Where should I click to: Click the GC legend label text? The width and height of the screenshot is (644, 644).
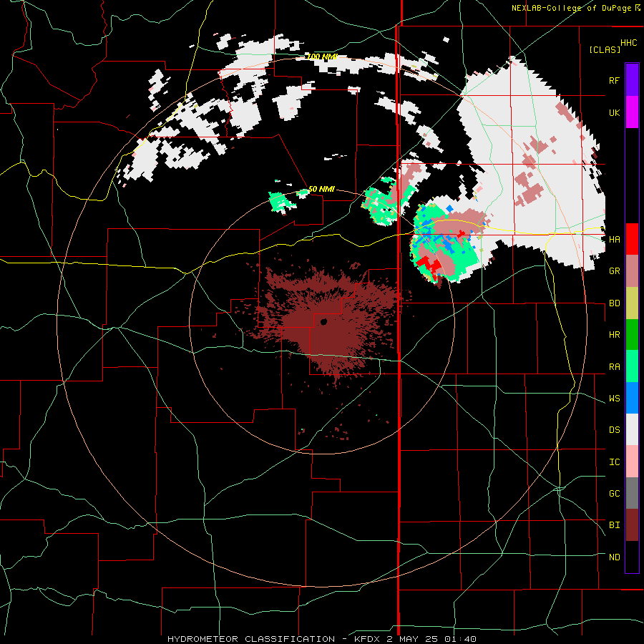pyautogui.click(x=615, y=494)
